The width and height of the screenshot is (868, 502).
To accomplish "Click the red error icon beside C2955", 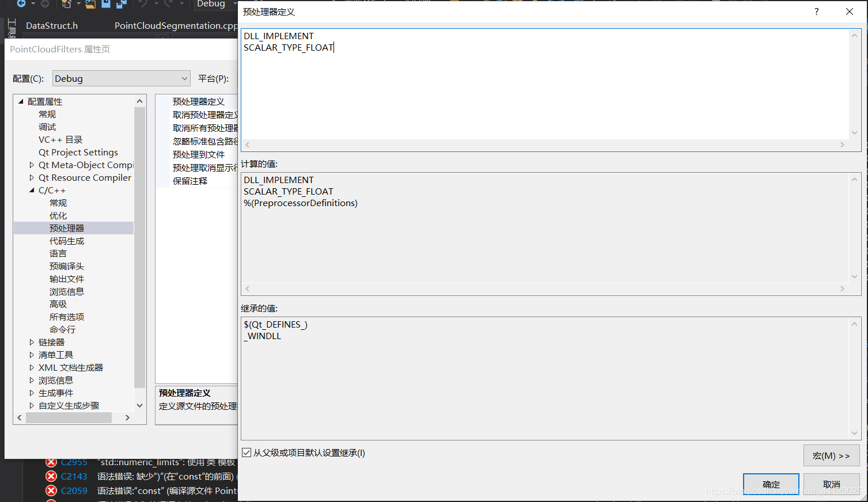I will (51, 463).
